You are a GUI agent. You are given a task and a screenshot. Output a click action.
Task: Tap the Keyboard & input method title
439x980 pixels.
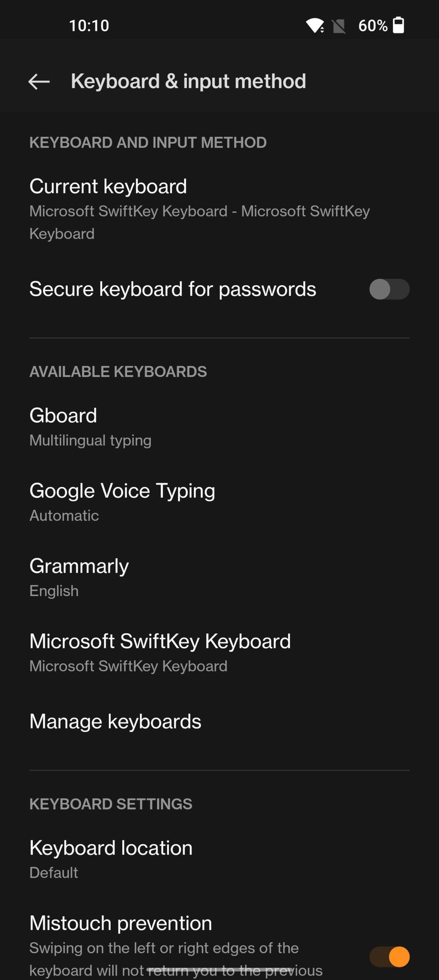[x=188, y=81]
